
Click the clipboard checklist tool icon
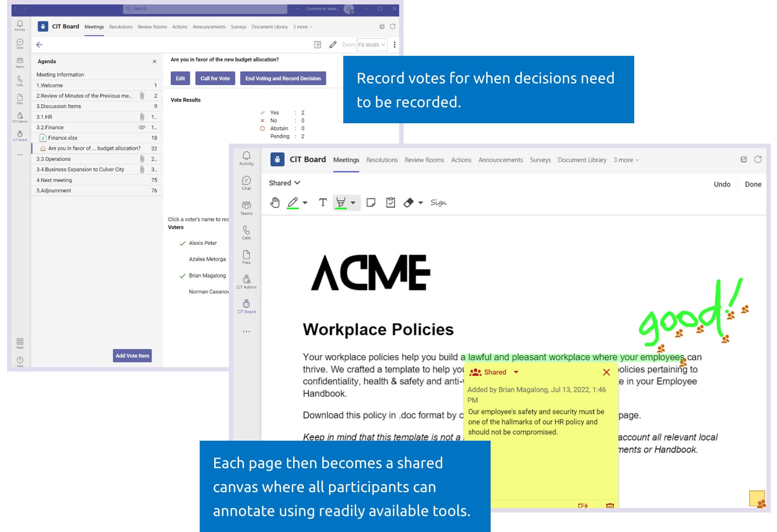(391, 203)
